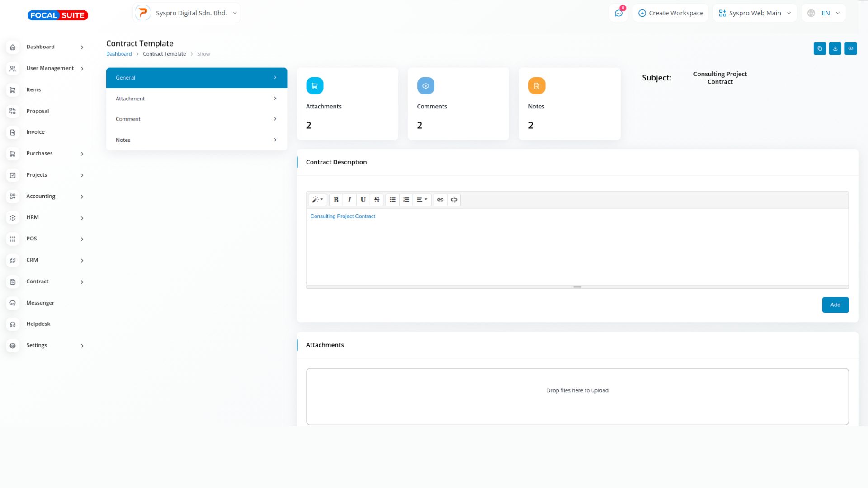Open the paragraph alignment dropdown

tap(421, 200)
